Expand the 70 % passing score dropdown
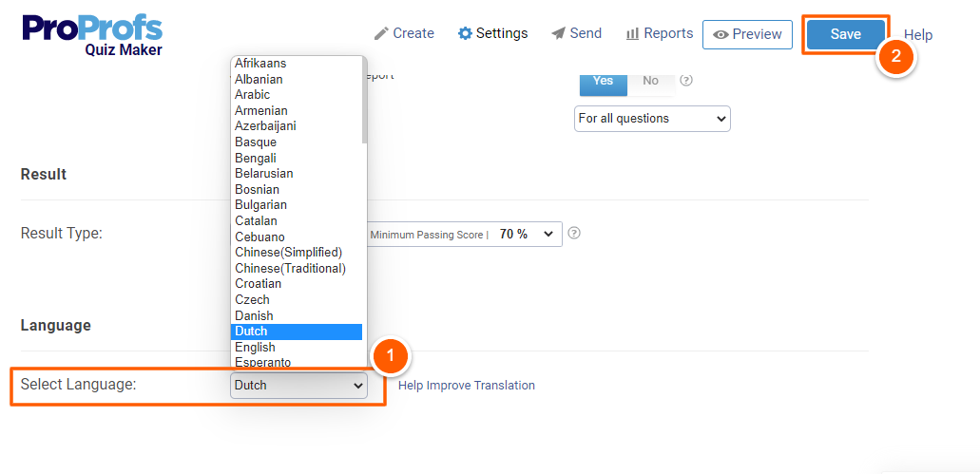The width and height of the screenshot is (980, 474). click(526, 234)
